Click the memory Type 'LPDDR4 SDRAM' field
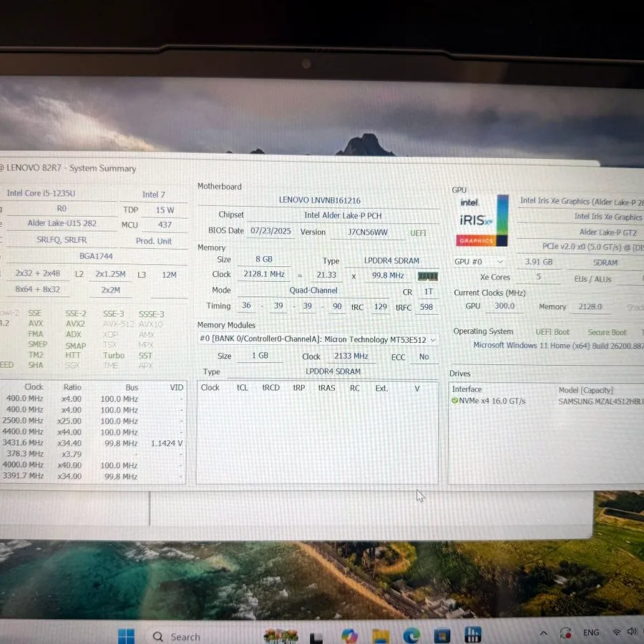 pyautogui.click(x=391, y=260)
